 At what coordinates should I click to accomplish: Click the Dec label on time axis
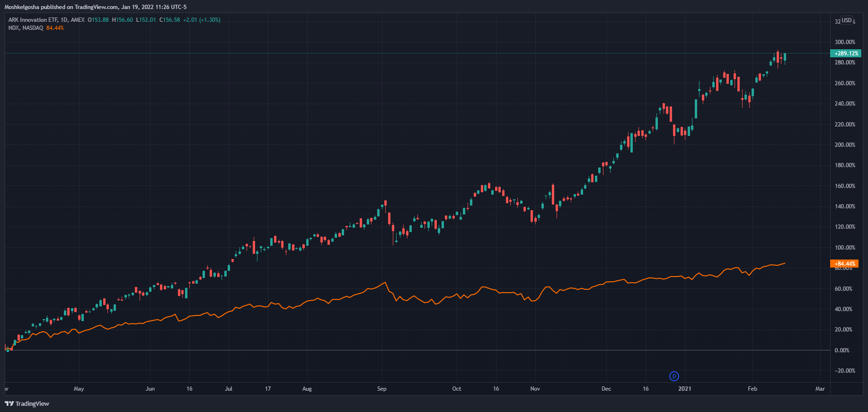pyautogui.click(x=606, y=389)
